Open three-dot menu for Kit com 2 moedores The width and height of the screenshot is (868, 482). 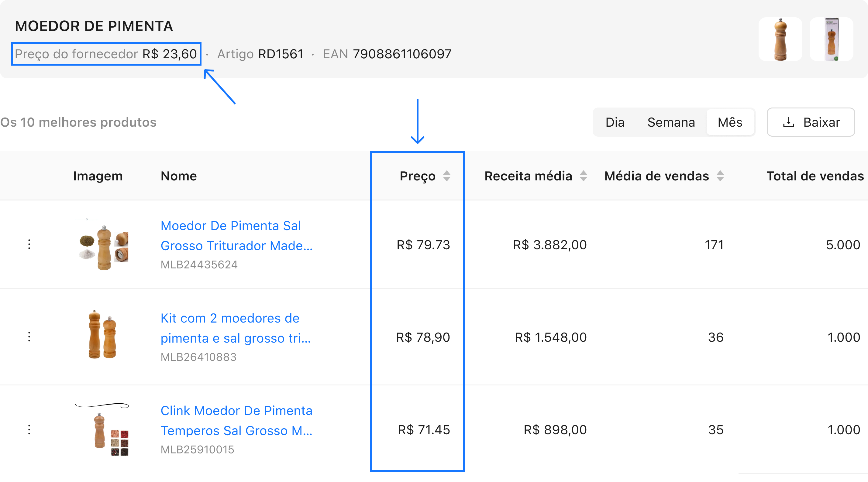click(29, 337)
